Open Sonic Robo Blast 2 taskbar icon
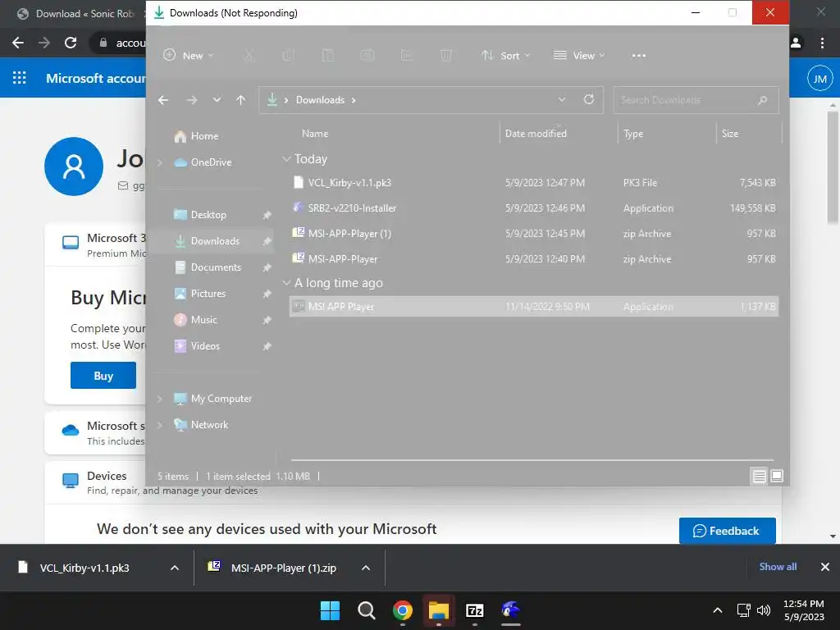 (510, 610)
